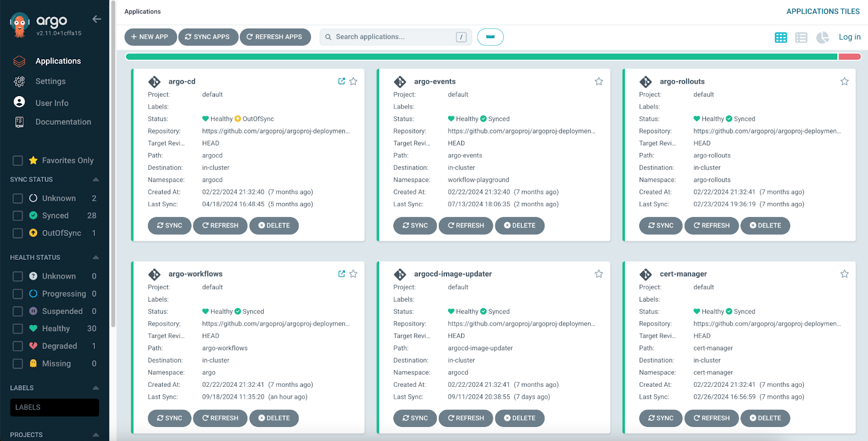Check the Suspended health filter

click(18, 311)
